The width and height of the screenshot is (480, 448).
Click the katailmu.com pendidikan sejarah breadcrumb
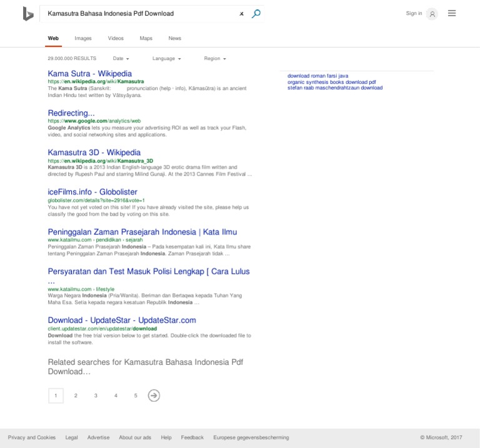(x=95, y=240)
